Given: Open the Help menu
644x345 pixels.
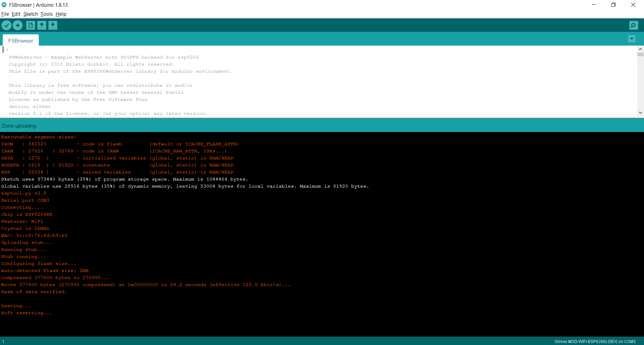Looking at the screenshot, I should (x=61, y=14).
